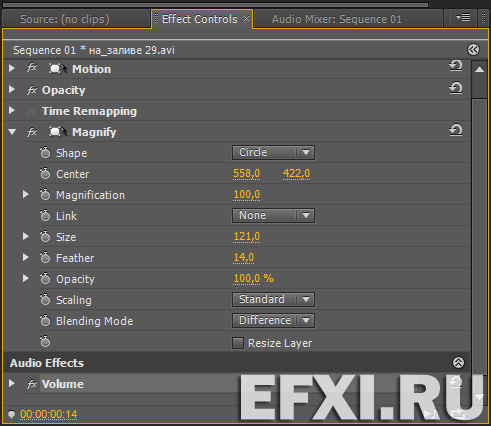The height and width of the screenshot is (426, 491).
Task: Open the Blending Mode dropdown
Action: tap(273, 320)
